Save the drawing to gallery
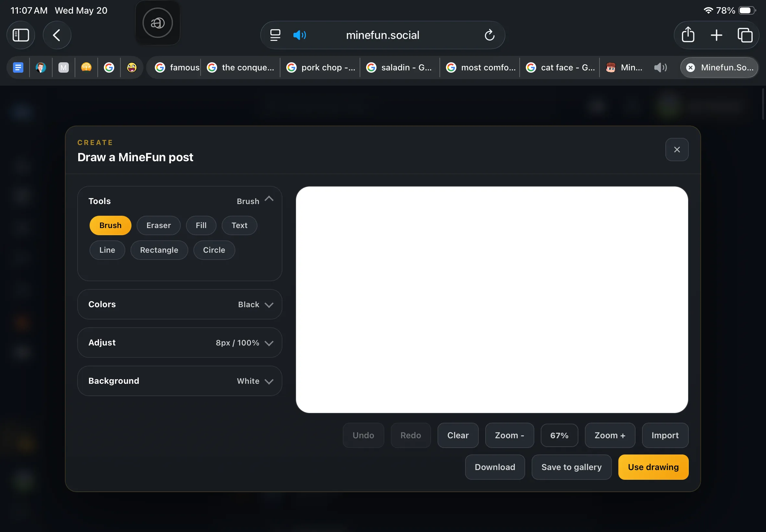This screenshot has height=532, width=766. click(571, 467)
